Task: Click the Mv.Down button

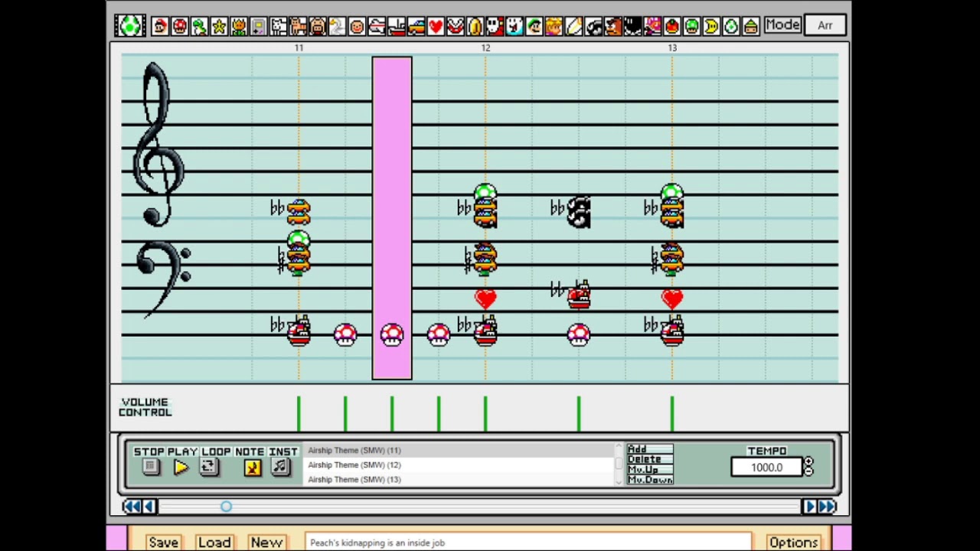Action: 649,480
